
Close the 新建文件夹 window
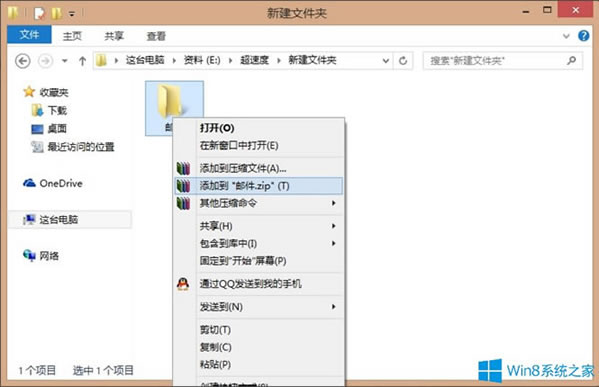pyautogui.click(x=576, y=10)
